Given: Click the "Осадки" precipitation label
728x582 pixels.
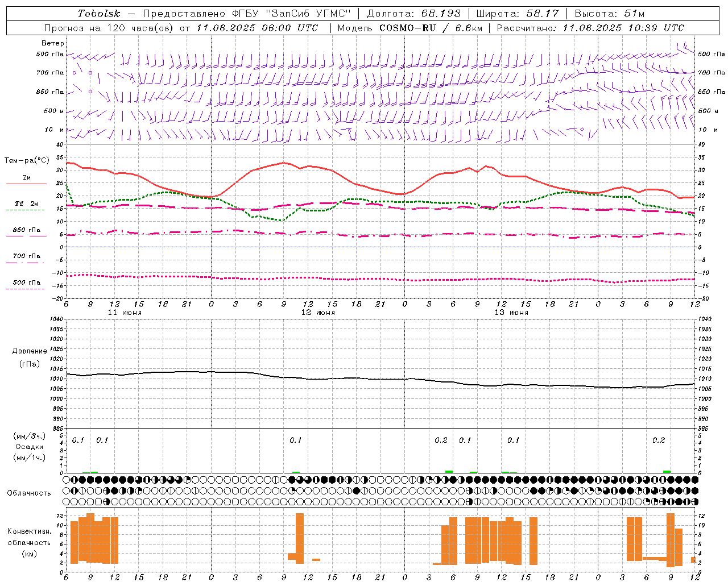Looking at the screenshot, I should click(x=30, y=447).
